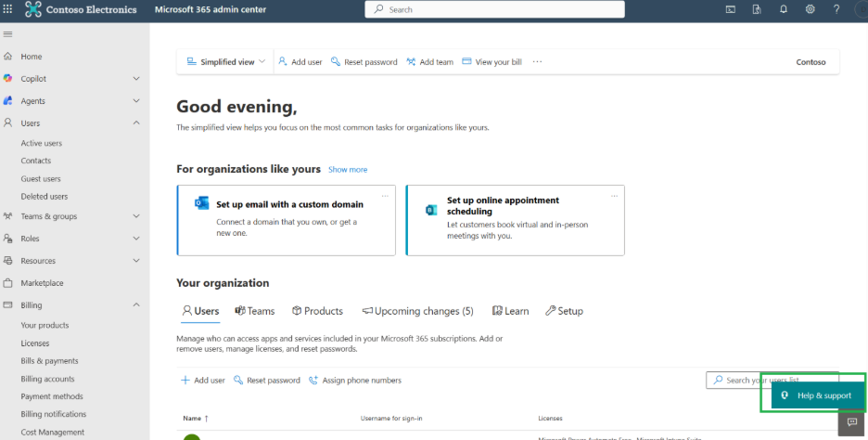Click the feedback chat icon bottom right

852,422
